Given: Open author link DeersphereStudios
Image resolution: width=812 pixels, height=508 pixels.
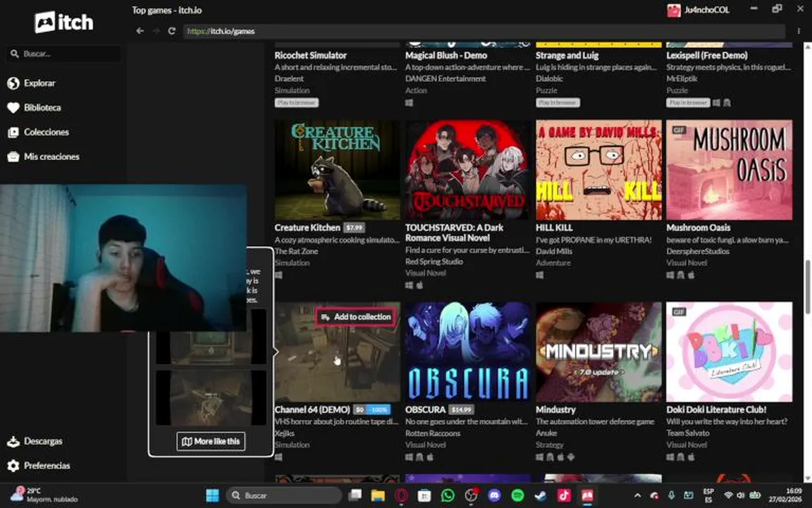Looking at the screenshot, I should [698, 251].
